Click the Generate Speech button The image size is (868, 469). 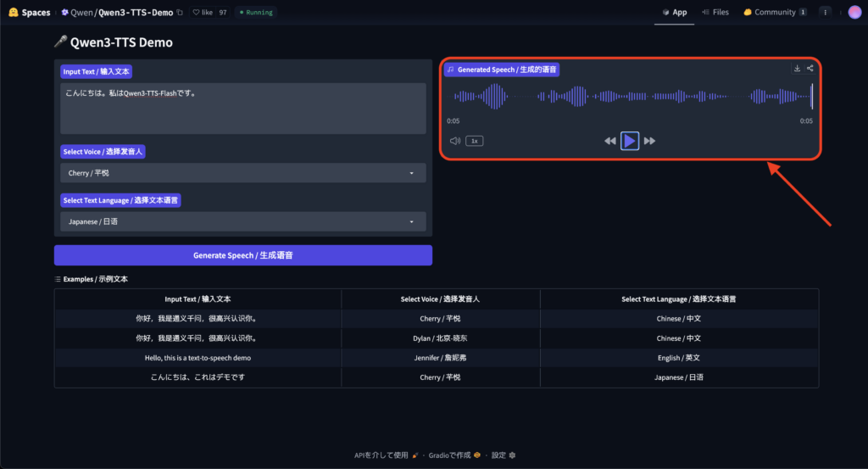click(243, 255)
